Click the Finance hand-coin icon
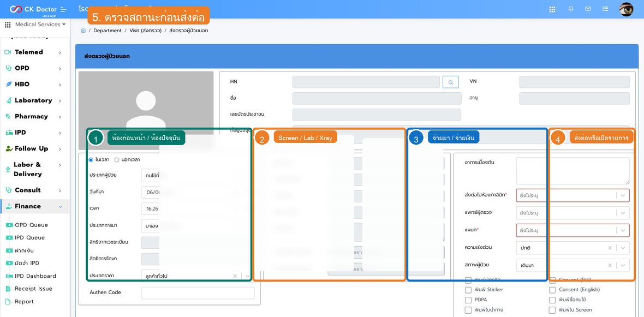Image resolution: width=644 pixels, height=317 pixels. pyautogui.click(x=9, y=206)
